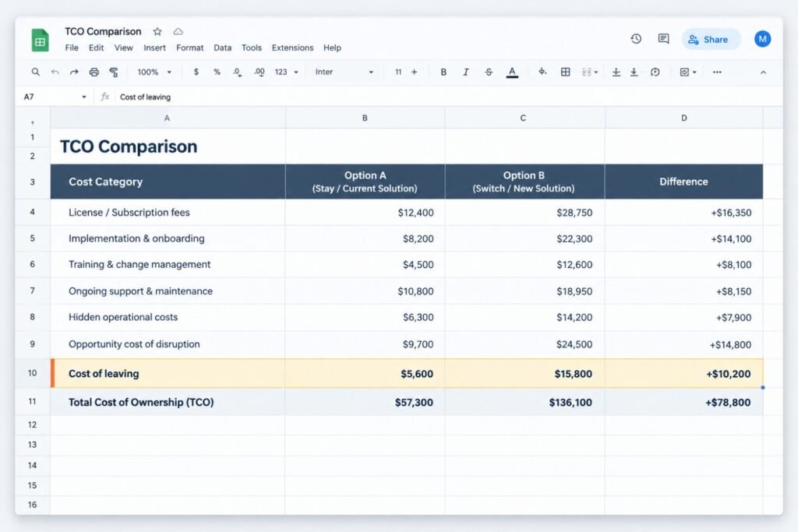Open the comments panel icon
The width and height of the screenshot is (798, 532).
point(663,39)
